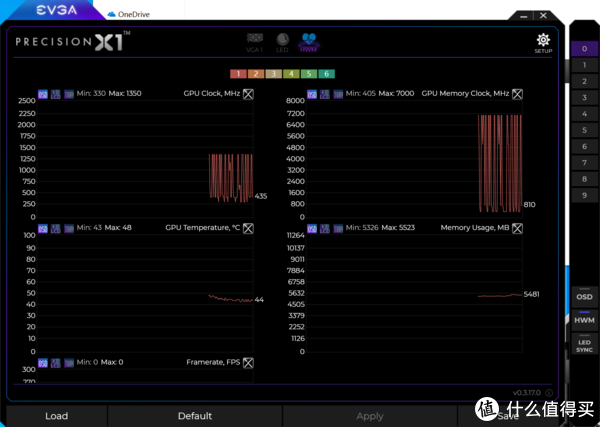Select profile slot 5
Image resolution: width=600 pixels, height=427 pixels.
tap(584, 130)
